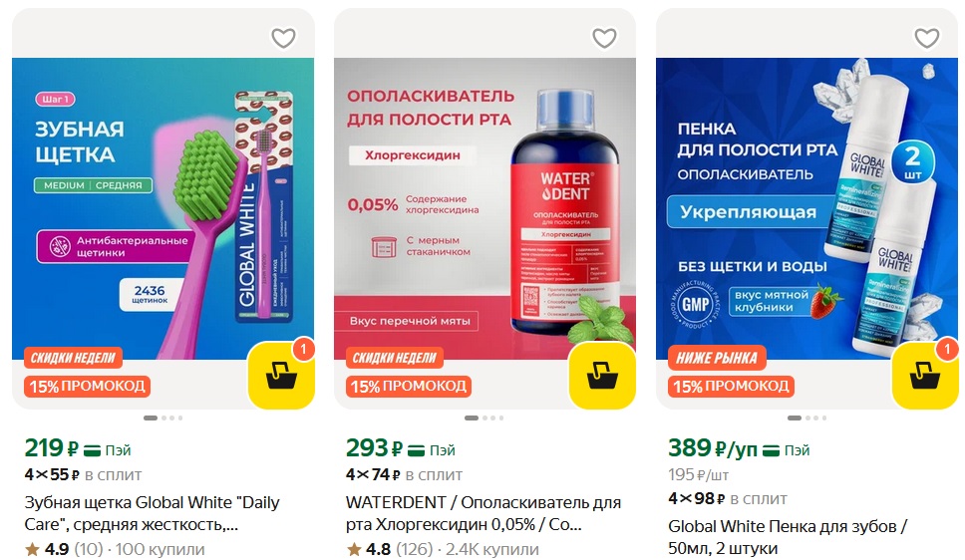Click star rating 4.9 on toothbrush
The width and height of the screenshot is (965, 560).
pos(48,549)
